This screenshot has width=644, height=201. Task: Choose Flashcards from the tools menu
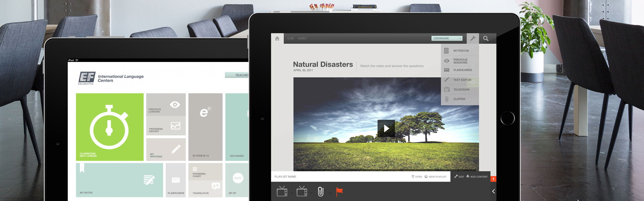[x=462, y=70]
